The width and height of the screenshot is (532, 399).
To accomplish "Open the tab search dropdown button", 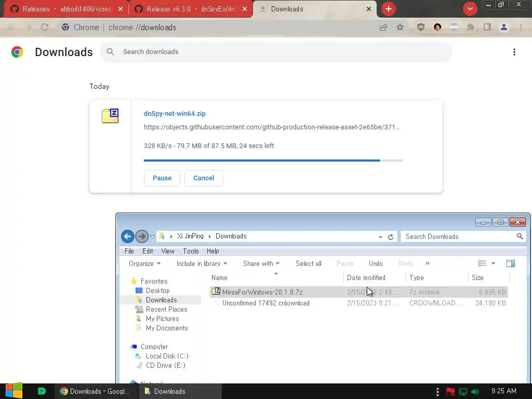I will click(470, 9).
